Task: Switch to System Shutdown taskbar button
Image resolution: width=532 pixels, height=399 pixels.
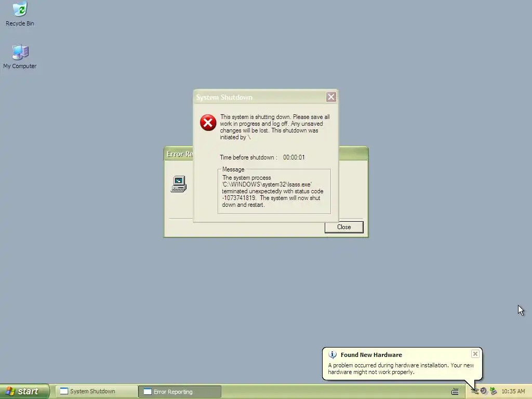Action: 96,391
